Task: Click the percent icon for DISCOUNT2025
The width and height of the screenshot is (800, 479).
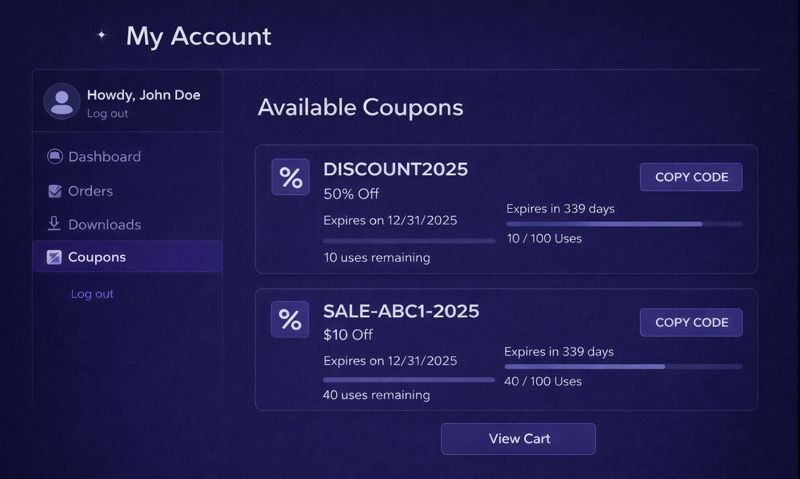Action: (290, 177)
